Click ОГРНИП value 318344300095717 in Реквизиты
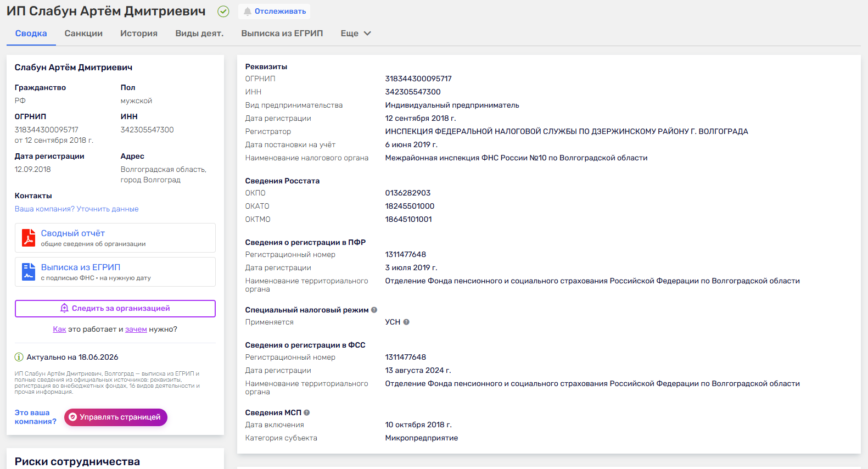 (x=418, y=79)
